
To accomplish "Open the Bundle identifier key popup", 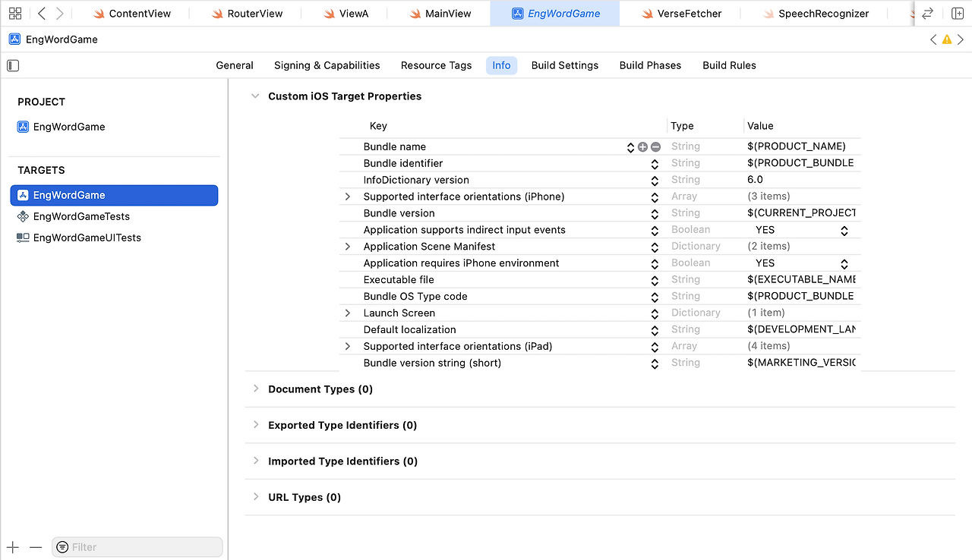I will [x=655, y=164].
